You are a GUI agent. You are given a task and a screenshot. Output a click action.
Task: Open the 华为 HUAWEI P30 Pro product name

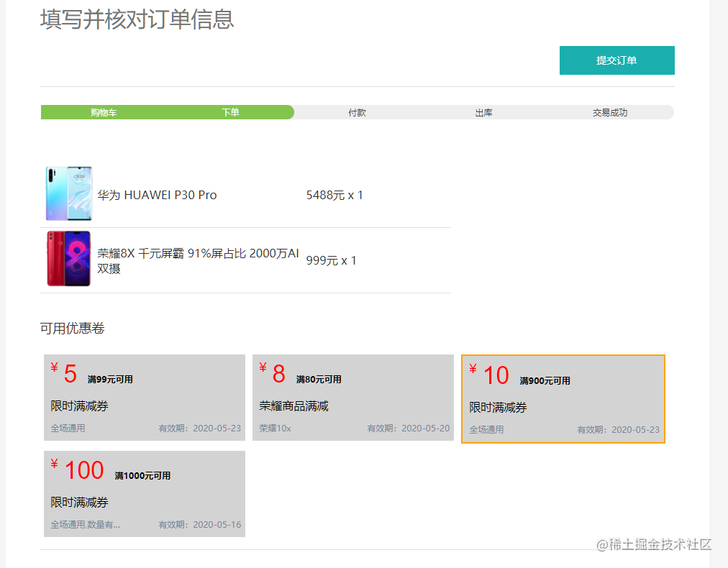point(157,195)
